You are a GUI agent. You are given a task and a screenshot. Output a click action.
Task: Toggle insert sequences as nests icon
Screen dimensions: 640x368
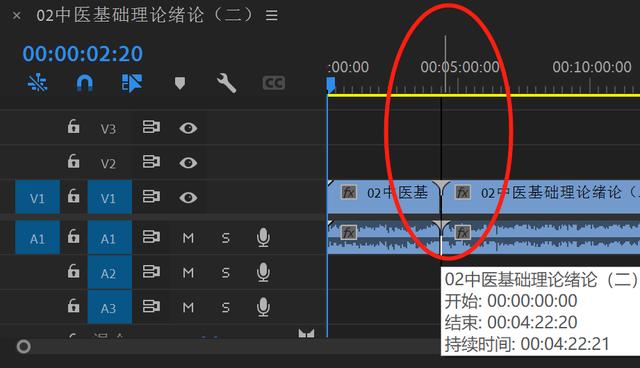38,83
